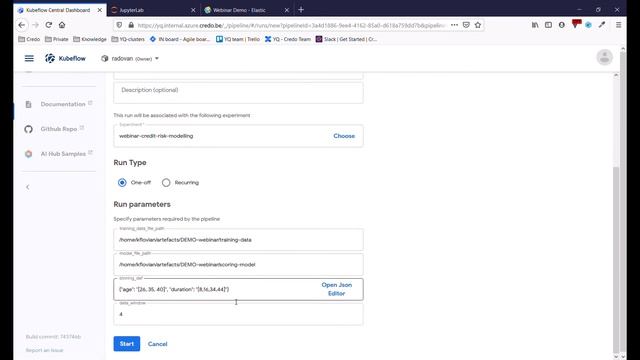Click Choose to pick an experiment
This screenshot has height=360, width=640.
tap(344, 136)
